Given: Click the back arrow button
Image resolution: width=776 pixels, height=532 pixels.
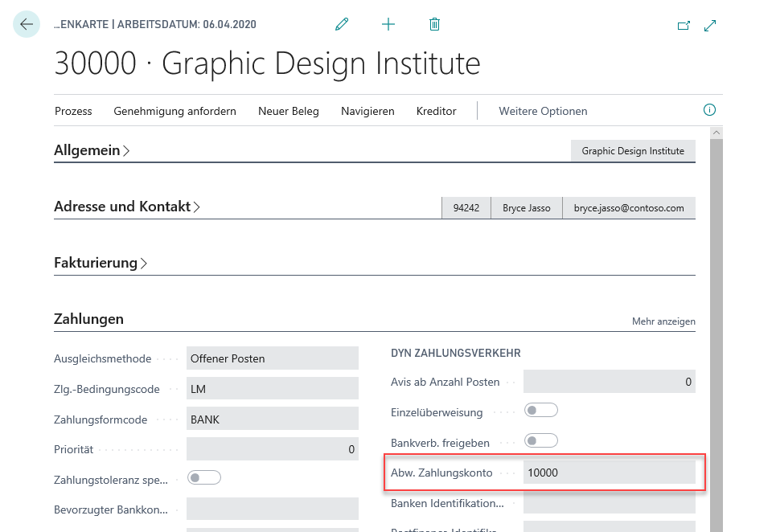Looking at the screenshot, I should pyautogui.click(x=27, y=25).
